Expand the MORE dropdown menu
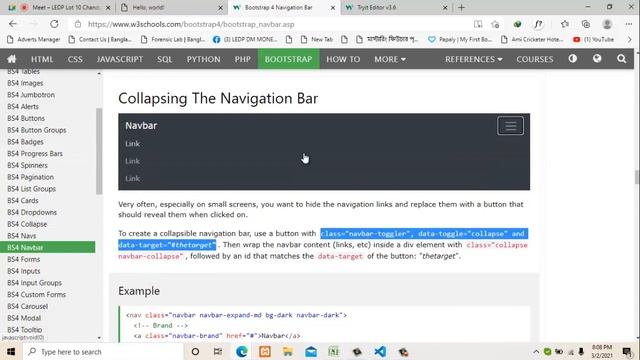Viewport: 640px width, 360px height. (390, 59)
